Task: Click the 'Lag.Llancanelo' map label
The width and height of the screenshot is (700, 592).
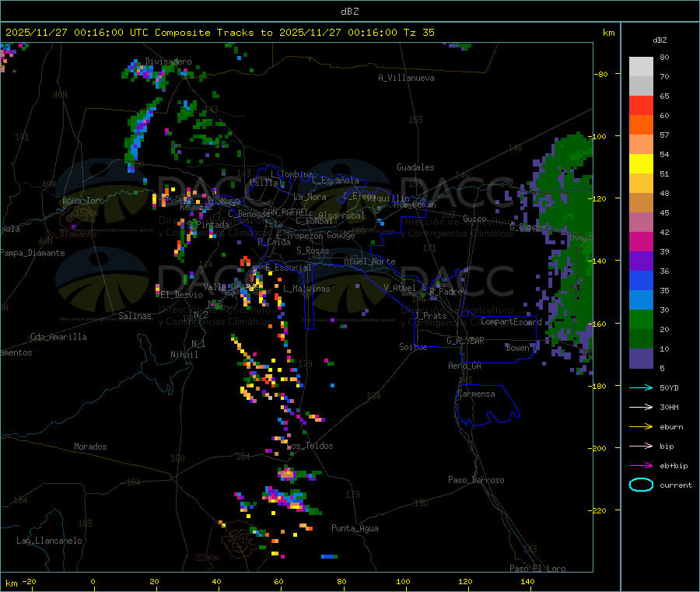Action: (x=49, y=541)
